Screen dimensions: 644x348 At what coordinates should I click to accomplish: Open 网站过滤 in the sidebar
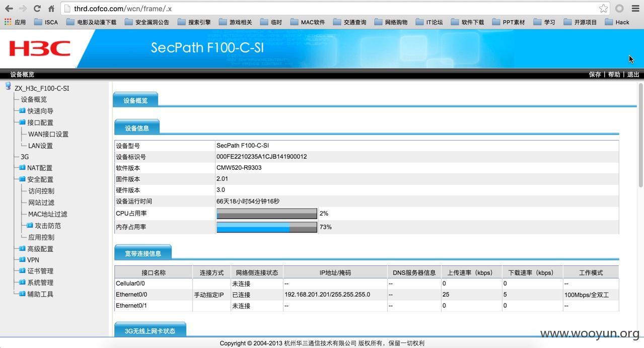click(41, 203)
